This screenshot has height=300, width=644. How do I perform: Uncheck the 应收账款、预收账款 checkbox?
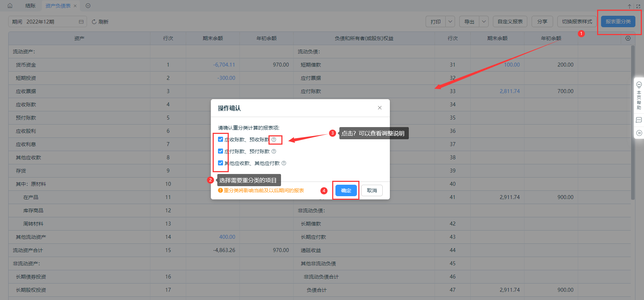point(221,140)
